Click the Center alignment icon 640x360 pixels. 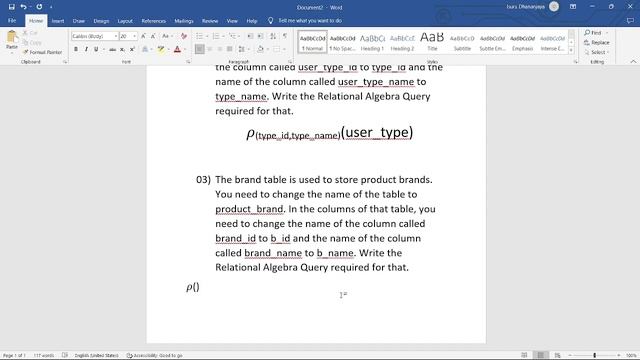click(209, 49)
